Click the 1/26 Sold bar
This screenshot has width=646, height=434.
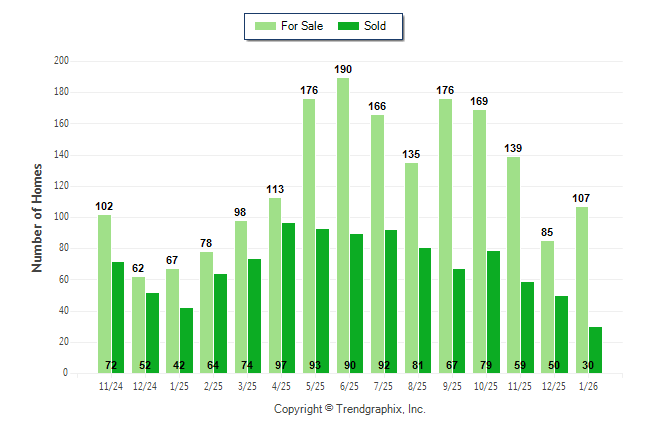(x=595, y=350)
